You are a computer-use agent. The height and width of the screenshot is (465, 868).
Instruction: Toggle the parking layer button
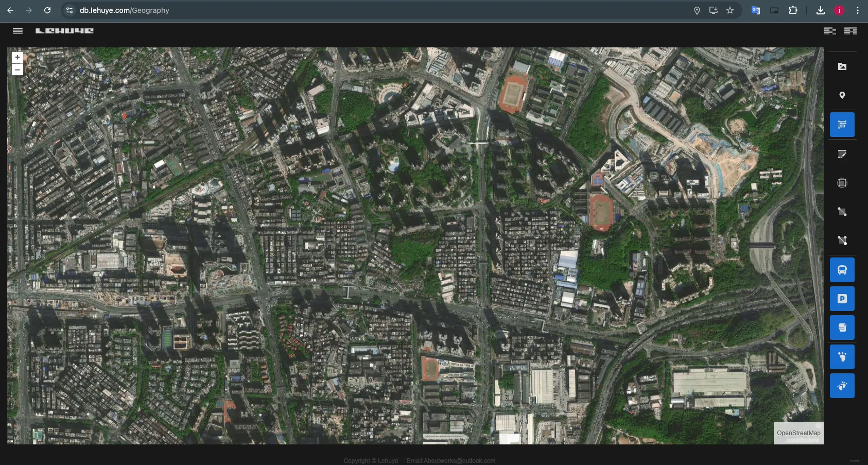click(x=842, y=299)
